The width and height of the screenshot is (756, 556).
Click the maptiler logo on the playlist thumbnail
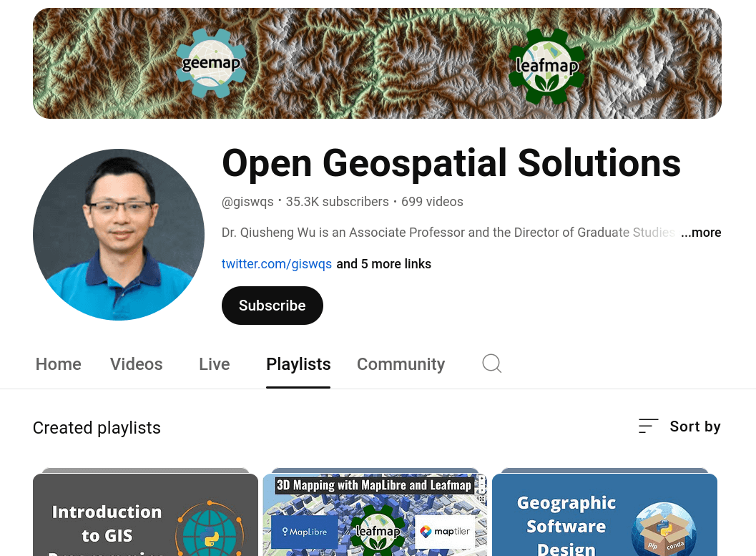[x=446, y=532]
